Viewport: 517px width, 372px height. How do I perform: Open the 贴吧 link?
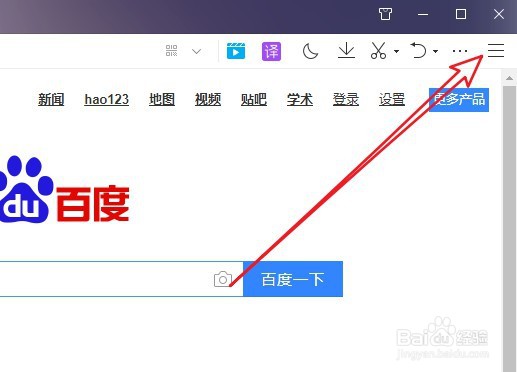[x=254, y=99]
